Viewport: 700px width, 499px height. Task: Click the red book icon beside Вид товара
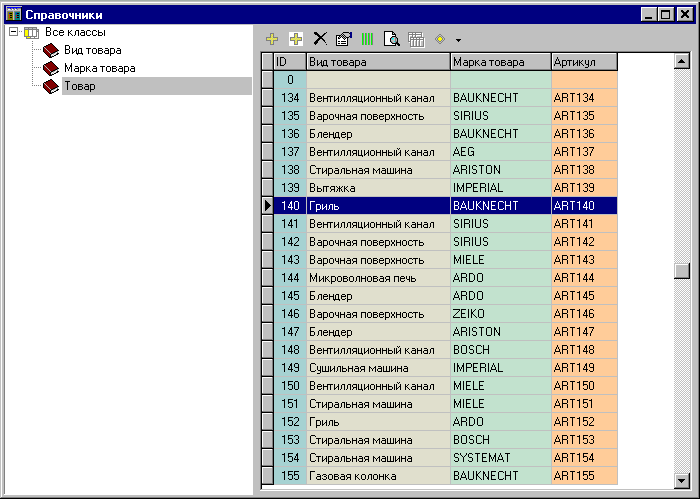tap(51, 50)
